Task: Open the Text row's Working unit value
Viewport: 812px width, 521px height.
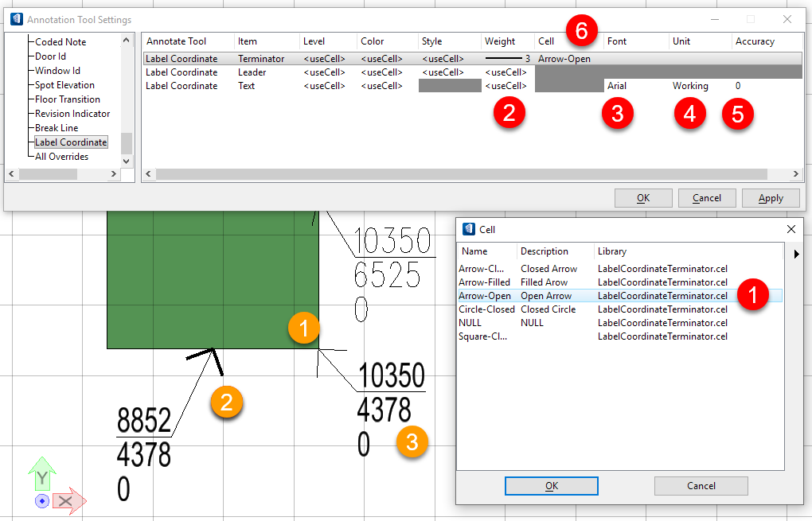Action: pos(690,86)
